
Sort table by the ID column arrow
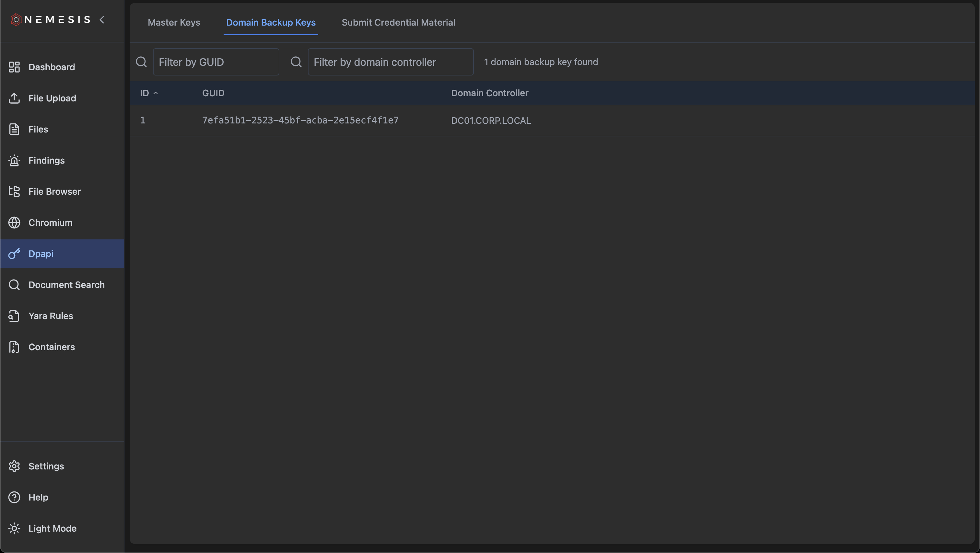156,93
